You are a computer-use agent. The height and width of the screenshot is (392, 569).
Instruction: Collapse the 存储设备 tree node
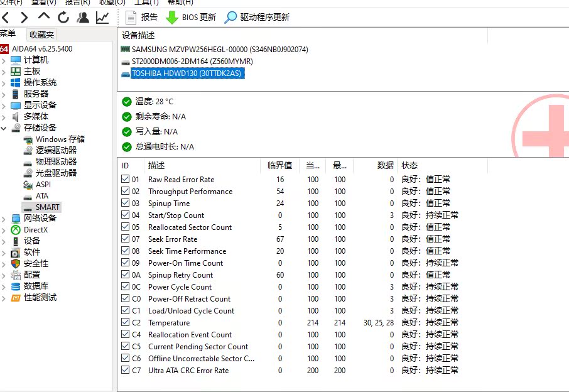pos(4,128)
